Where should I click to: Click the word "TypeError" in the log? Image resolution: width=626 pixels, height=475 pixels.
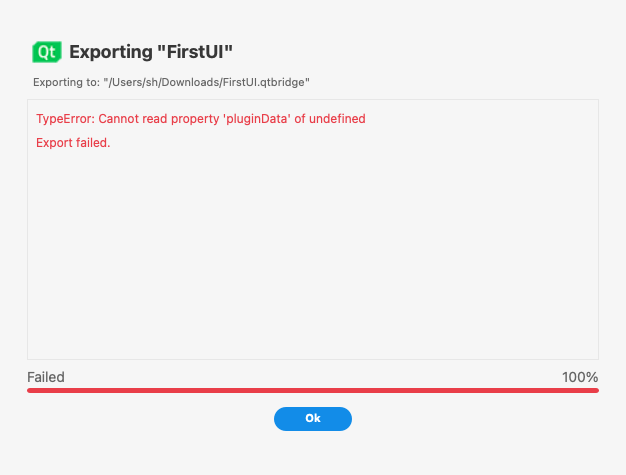pyautogui.click(x=64, y=119)
